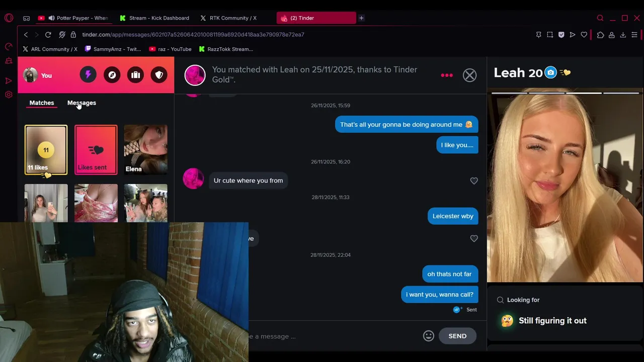Switch to the Messages tab
Viewport: 644px width, 362px height.
(x=82, y=103)
